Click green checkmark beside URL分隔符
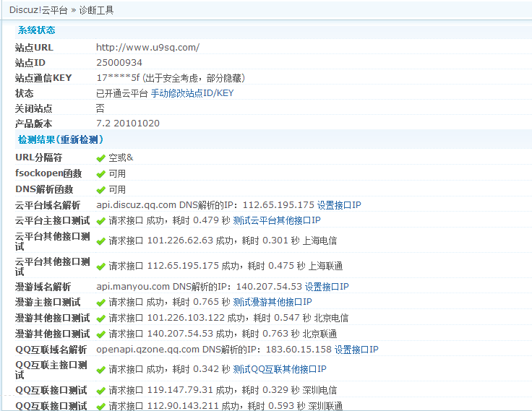 click(100, 158)
